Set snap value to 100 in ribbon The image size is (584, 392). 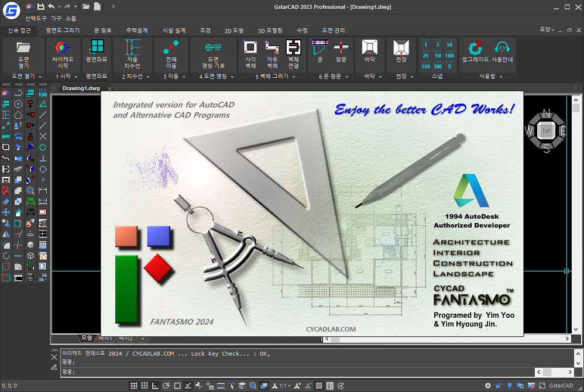(x=449, y=56)
